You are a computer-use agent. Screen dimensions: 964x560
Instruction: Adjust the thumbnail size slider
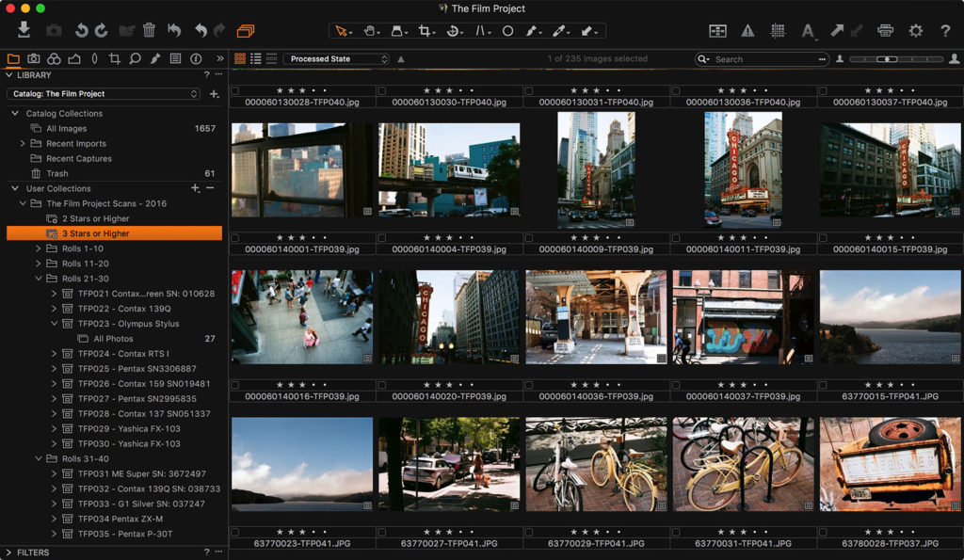point(886,58)
